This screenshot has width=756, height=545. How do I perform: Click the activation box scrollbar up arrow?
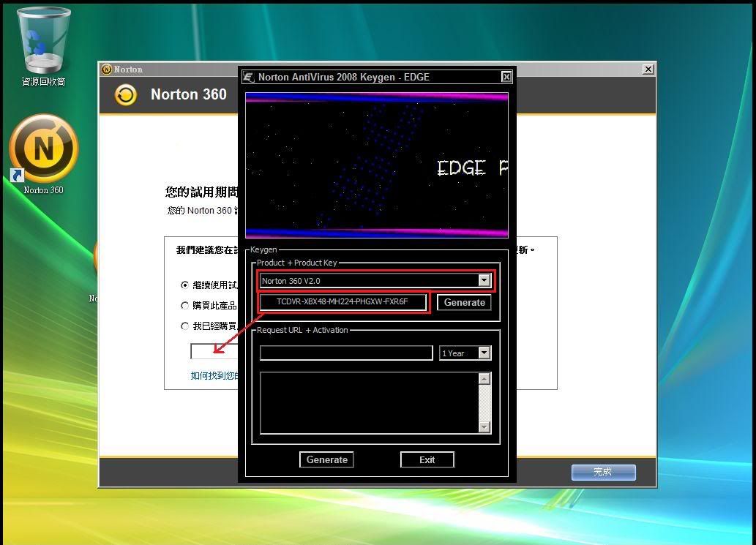[484, 378]
